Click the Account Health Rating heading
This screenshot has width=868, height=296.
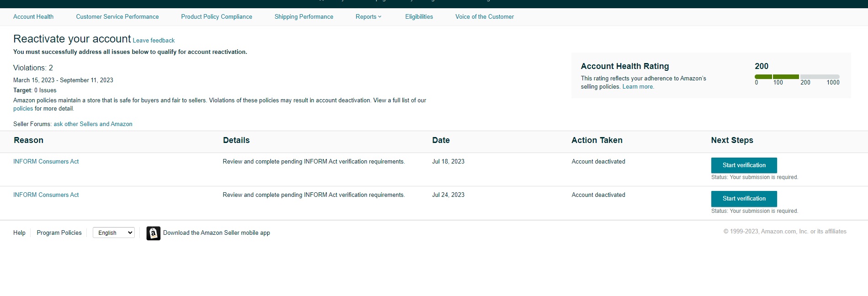click(x=625, y=66)
